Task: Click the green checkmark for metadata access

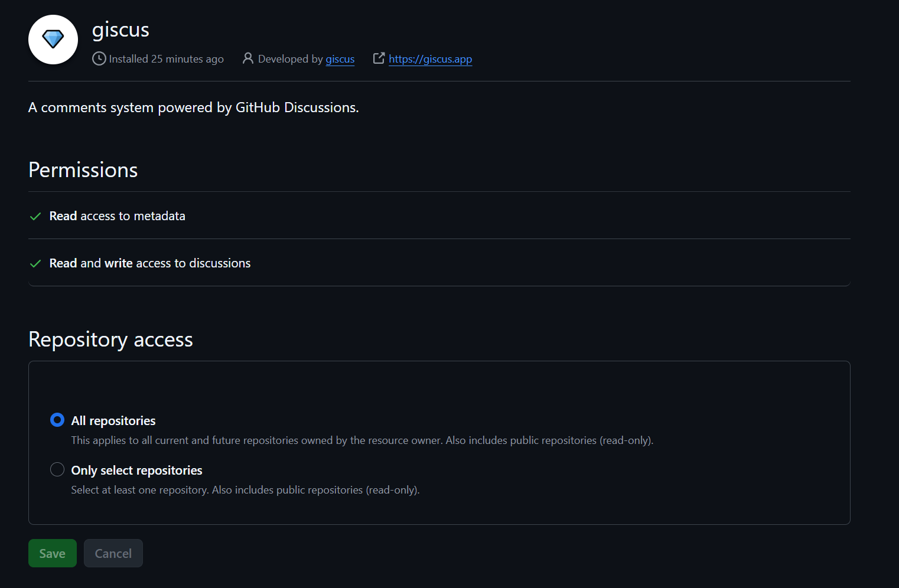Action: [35, 216]
